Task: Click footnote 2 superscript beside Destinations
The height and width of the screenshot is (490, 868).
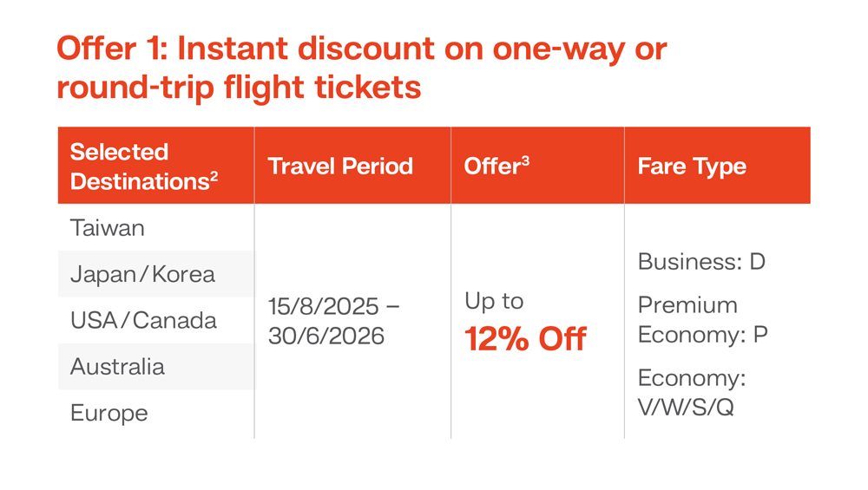Action: (214, 176)
